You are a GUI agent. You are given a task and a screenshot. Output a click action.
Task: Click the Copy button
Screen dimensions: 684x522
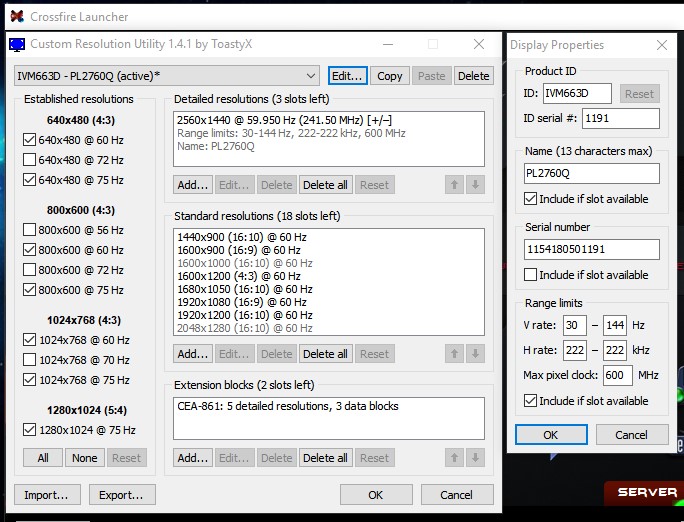pos(390,76)
